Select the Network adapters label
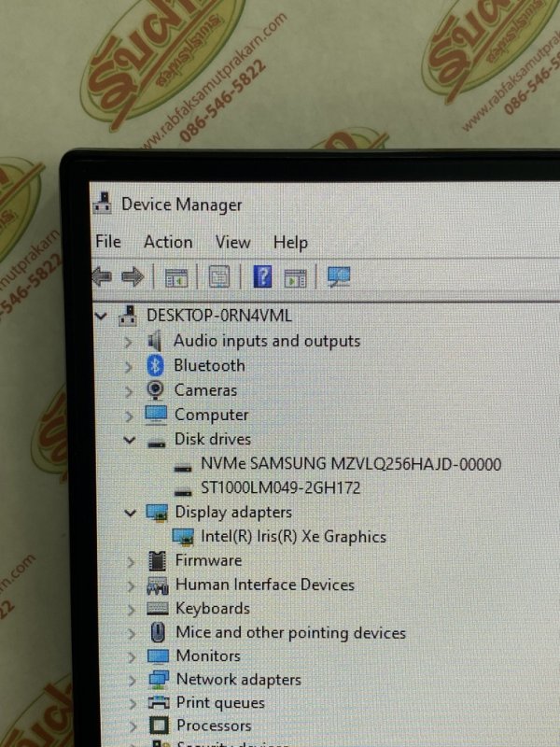Viewport: 560px width, 747px height. [239, 680]
